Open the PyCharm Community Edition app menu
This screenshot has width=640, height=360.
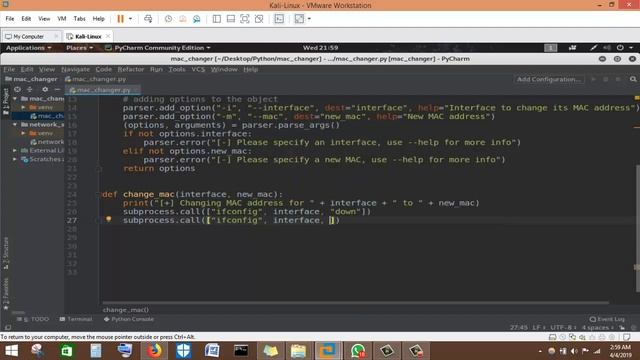point(158,48)
